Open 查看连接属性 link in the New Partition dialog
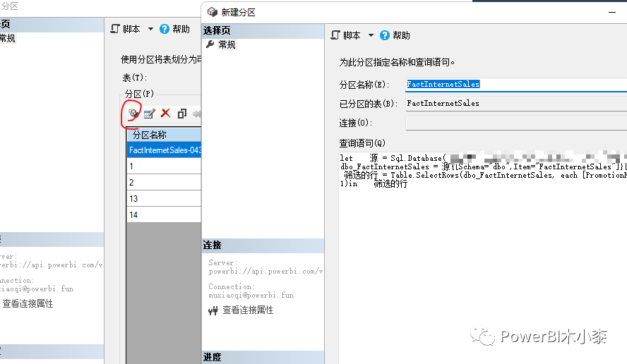This screenshot has width=627, height=364. pyautogui.click(x=248, y=310)
